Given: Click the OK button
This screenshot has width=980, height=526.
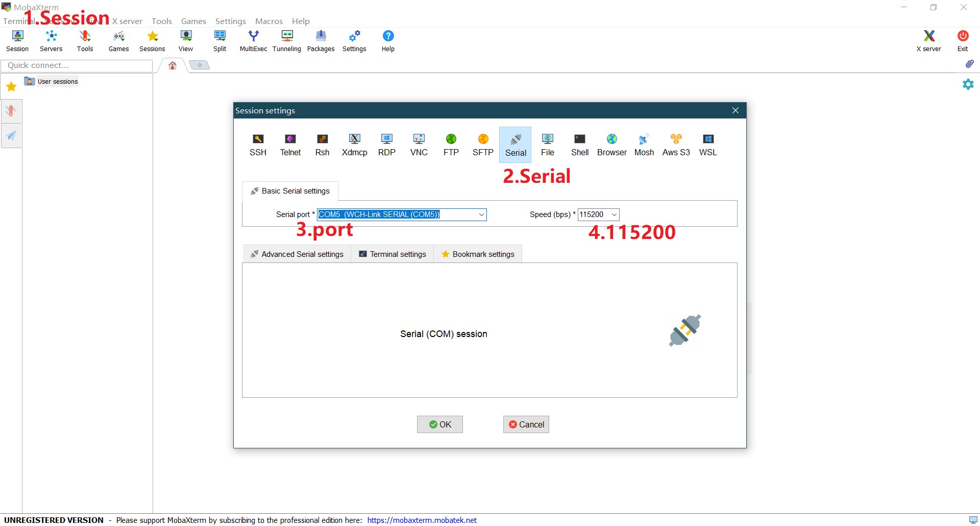Looking at the screenshot, I should pos(440,424).
